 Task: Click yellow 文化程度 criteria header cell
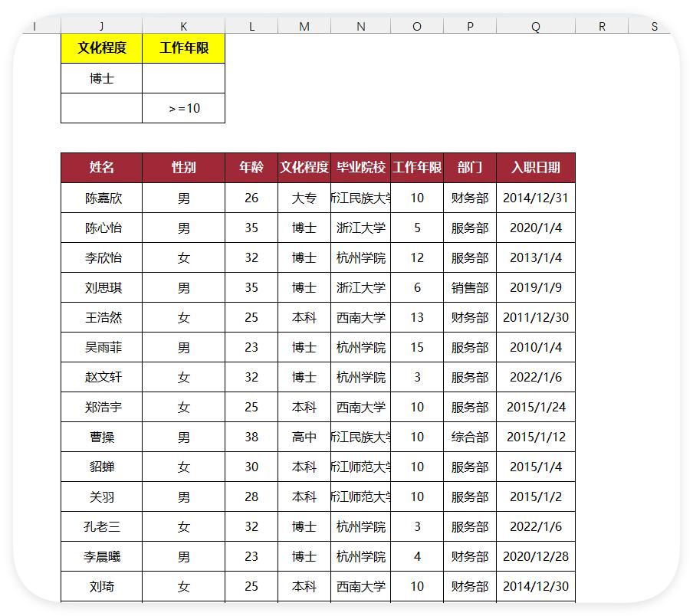(101, 48)
